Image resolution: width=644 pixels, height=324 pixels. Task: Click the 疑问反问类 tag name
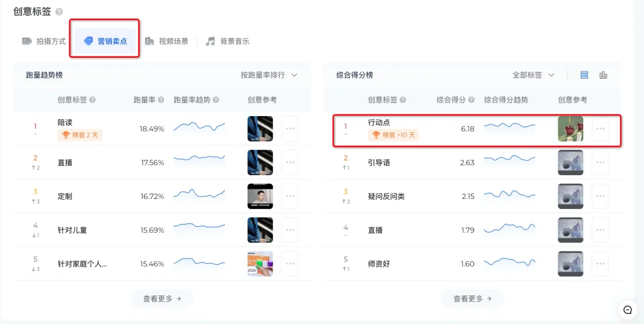386,197
